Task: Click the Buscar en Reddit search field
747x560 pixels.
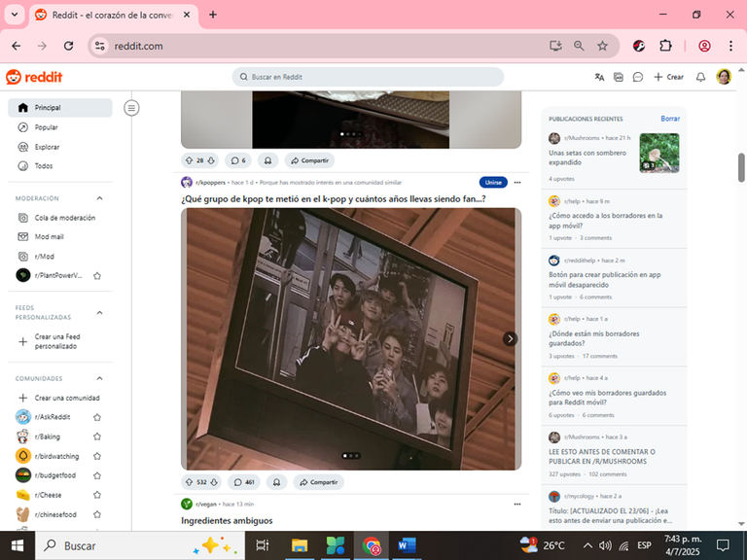Action: click(x=368, y=77)
